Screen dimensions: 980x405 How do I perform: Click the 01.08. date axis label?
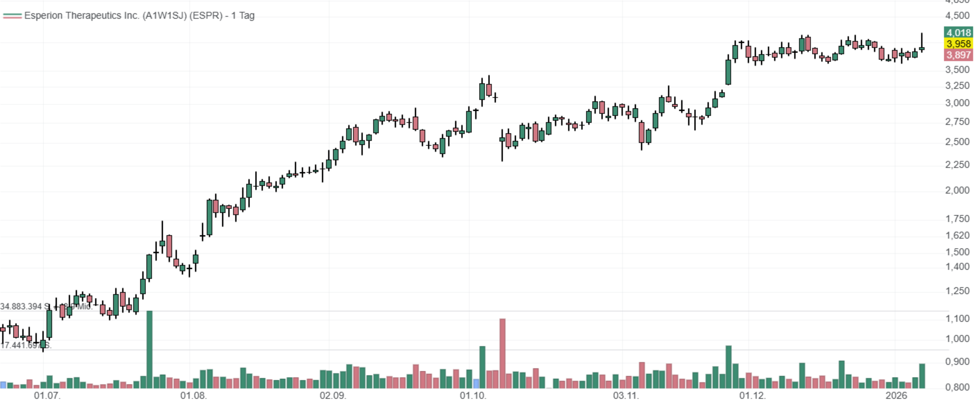click(x=193, y=396)
